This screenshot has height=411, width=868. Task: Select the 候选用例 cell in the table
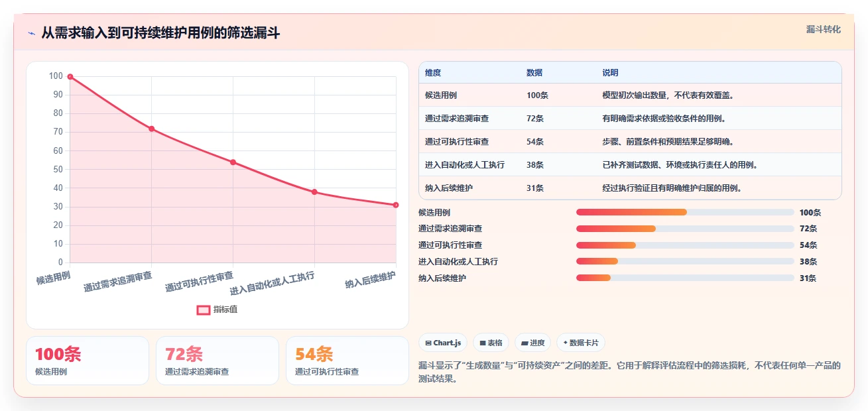(x=441, y=95)
